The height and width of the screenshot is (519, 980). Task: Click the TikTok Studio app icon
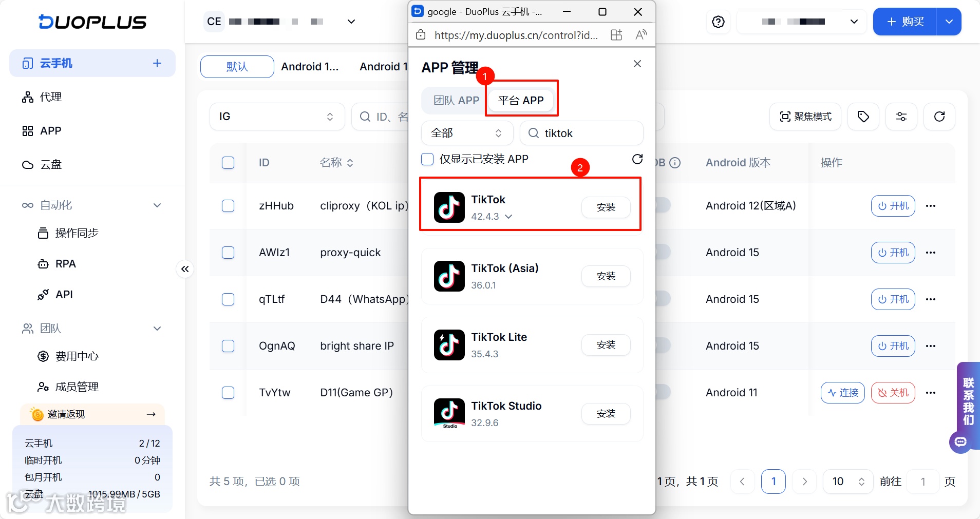tap(449, 413)
